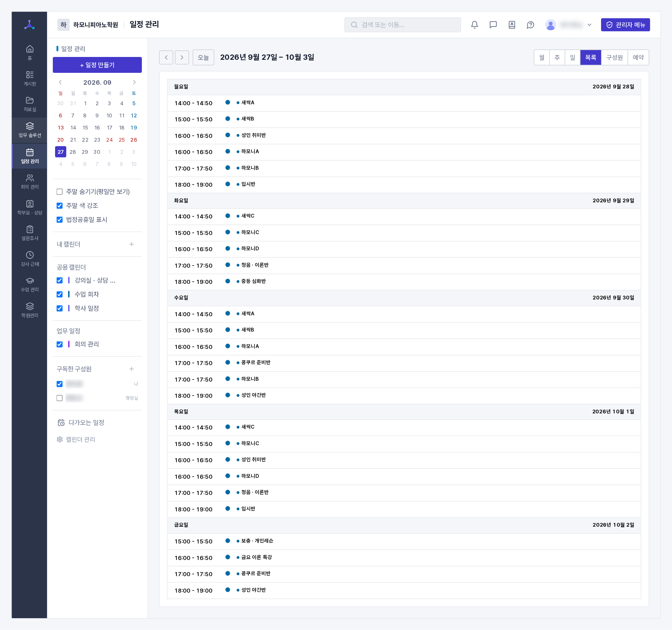Open the 설문조사 sidebar icon

30,233
